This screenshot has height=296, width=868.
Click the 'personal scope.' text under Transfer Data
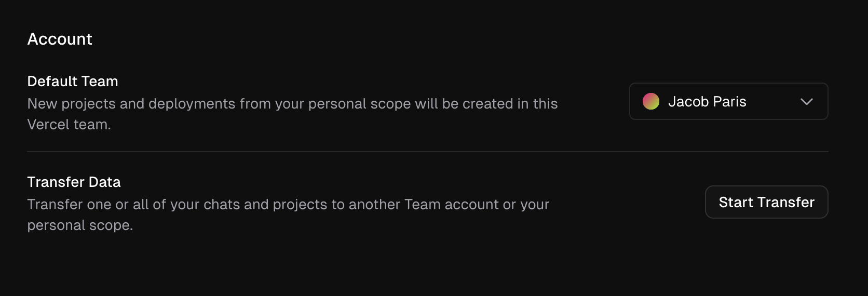tap(80, 225)
